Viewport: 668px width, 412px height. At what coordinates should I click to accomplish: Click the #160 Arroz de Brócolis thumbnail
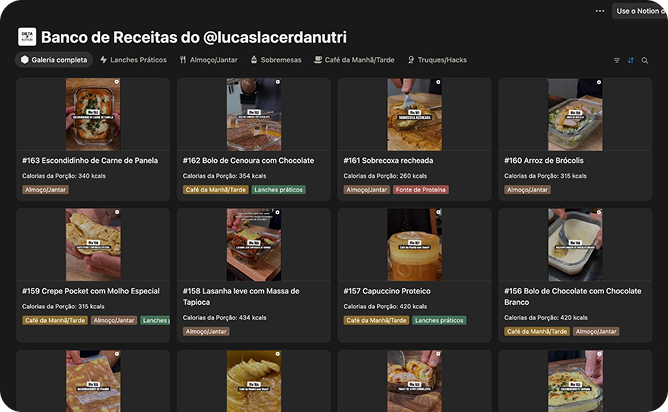pyautogui.click(x=575, y=115)
